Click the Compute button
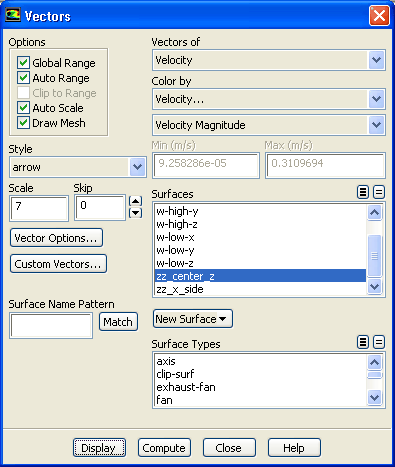Screen dimensions: 395x467 164,448
